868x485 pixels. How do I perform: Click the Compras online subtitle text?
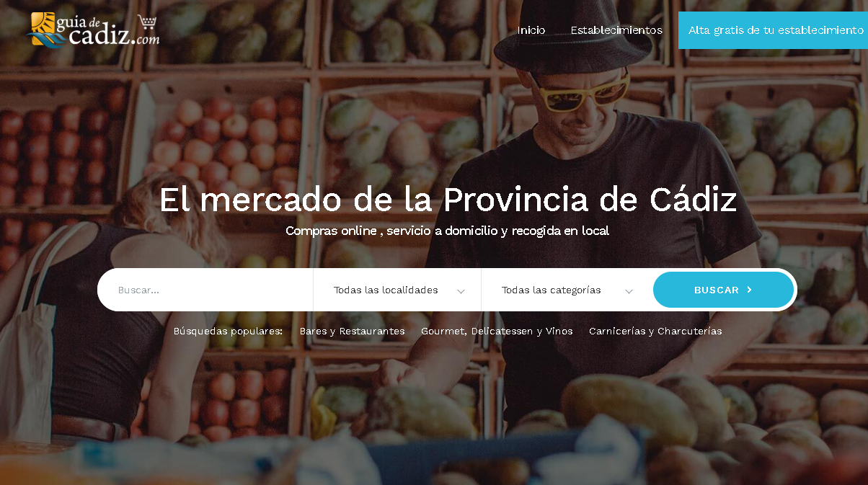click(447, 231)
